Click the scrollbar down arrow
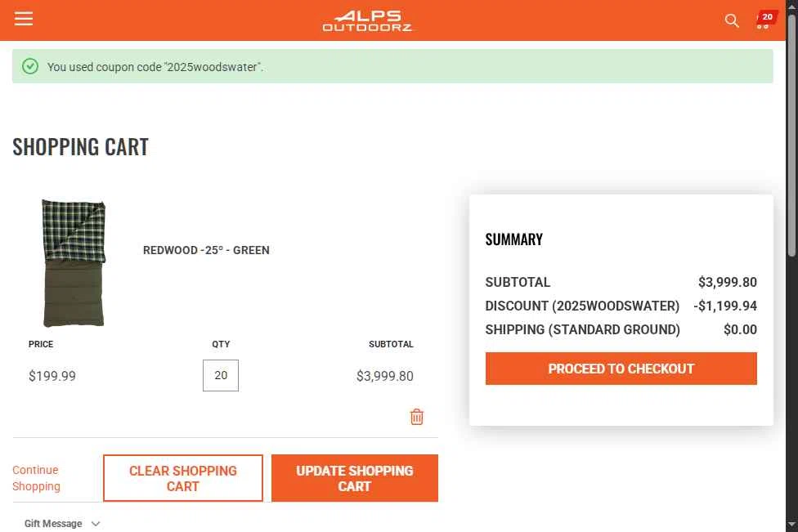Image resolution: width=798 pixels, height=532 pixels. click(x=791, y=525)
